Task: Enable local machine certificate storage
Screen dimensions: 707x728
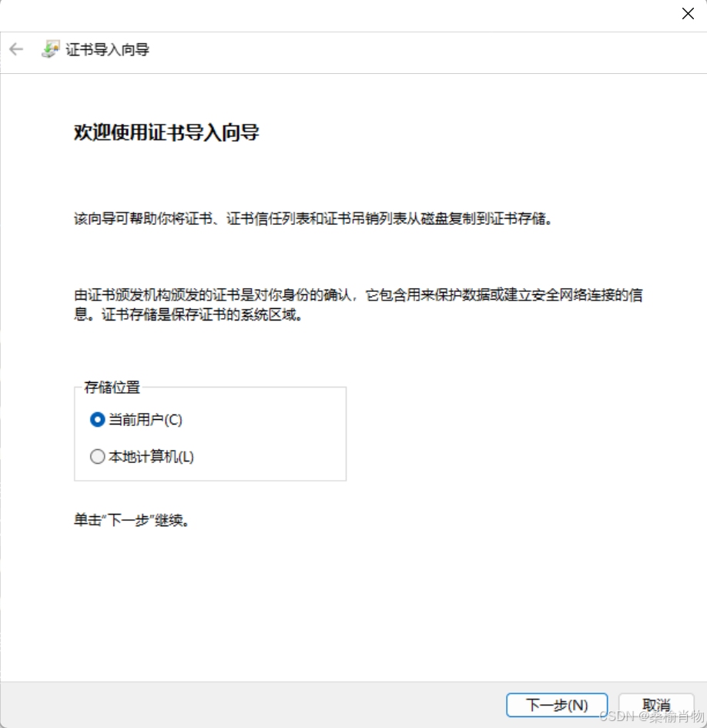Action: 97,456
